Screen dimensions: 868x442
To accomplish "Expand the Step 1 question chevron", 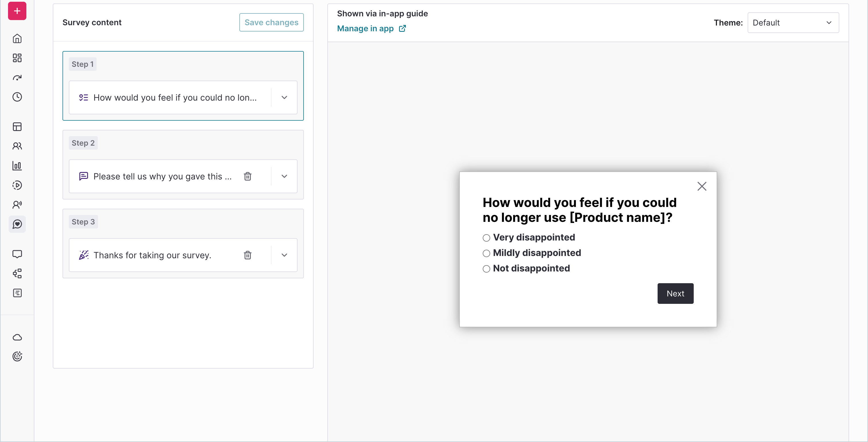I will [x=284, y=98].
